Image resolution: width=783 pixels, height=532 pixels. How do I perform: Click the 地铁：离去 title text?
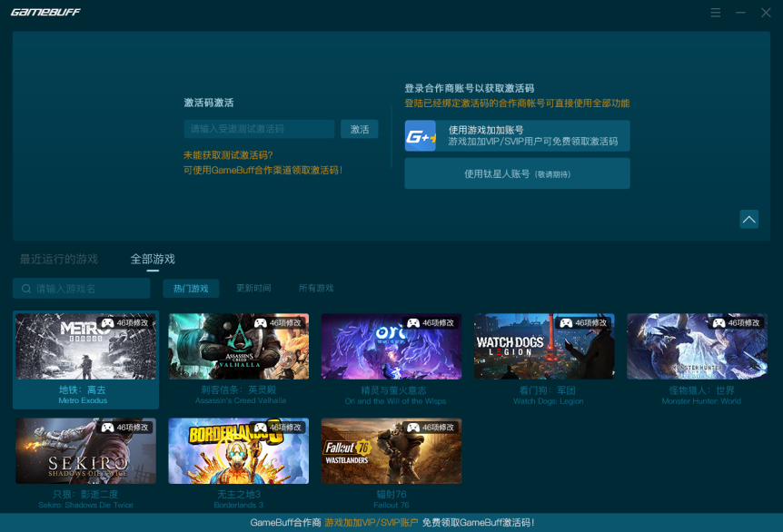[x=83, y=389]
